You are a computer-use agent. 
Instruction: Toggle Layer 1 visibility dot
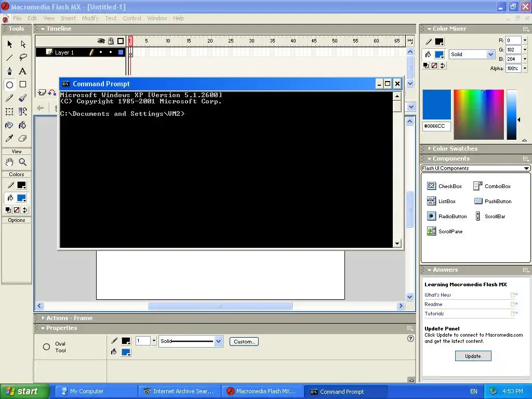[x=101, y=52]
